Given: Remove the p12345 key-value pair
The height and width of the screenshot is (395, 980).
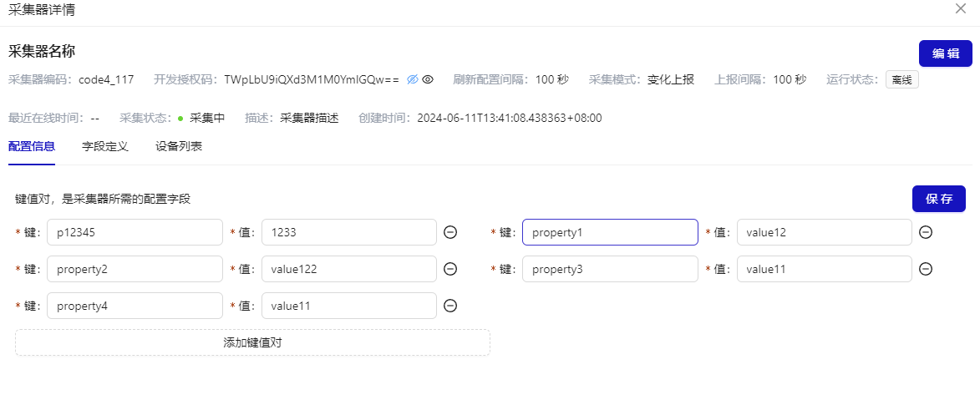Looking at the screenshot, I should click(x=449, y=232).
